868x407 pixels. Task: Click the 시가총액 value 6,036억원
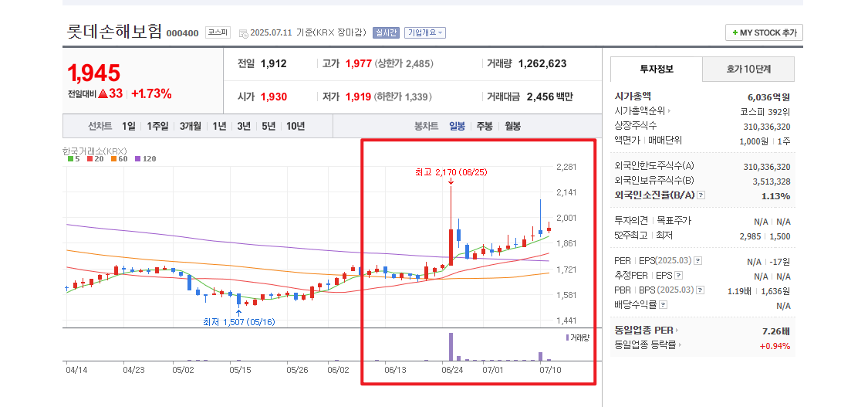point(768,97)
